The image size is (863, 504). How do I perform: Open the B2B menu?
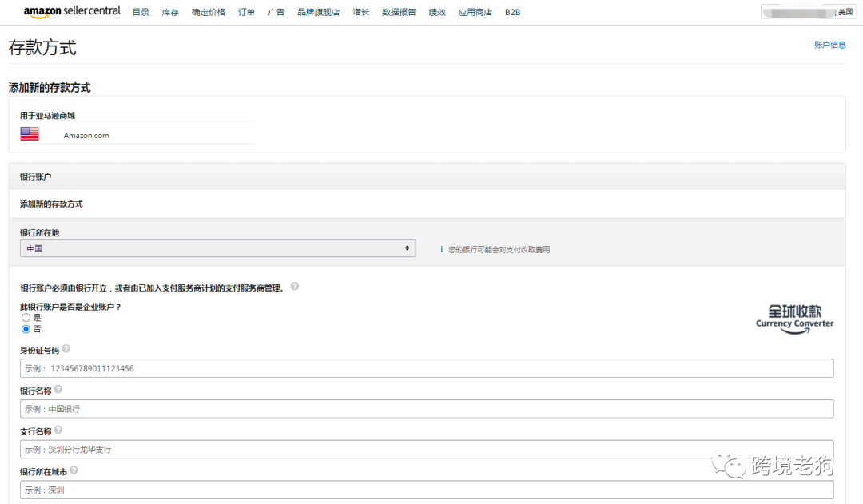(x=512, y=12)
